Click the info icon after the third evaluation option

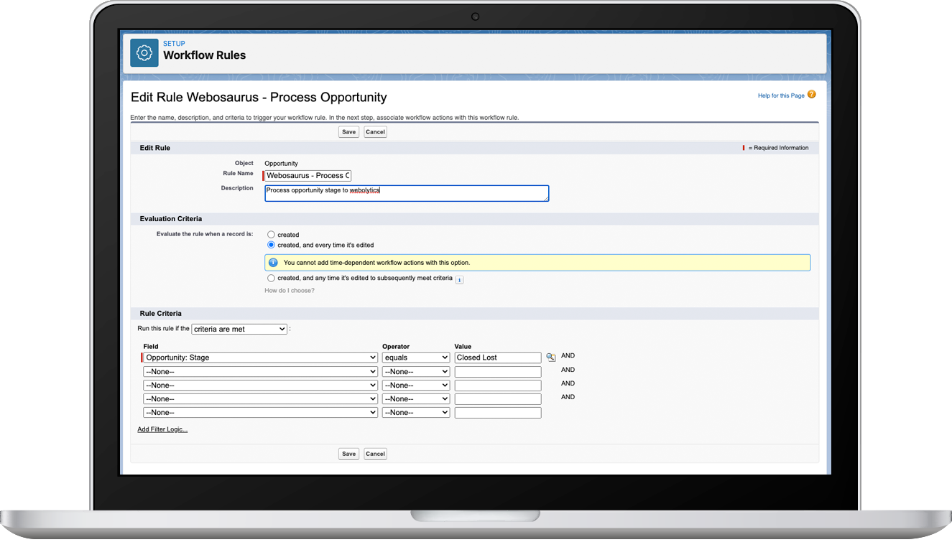click(459, 279)
